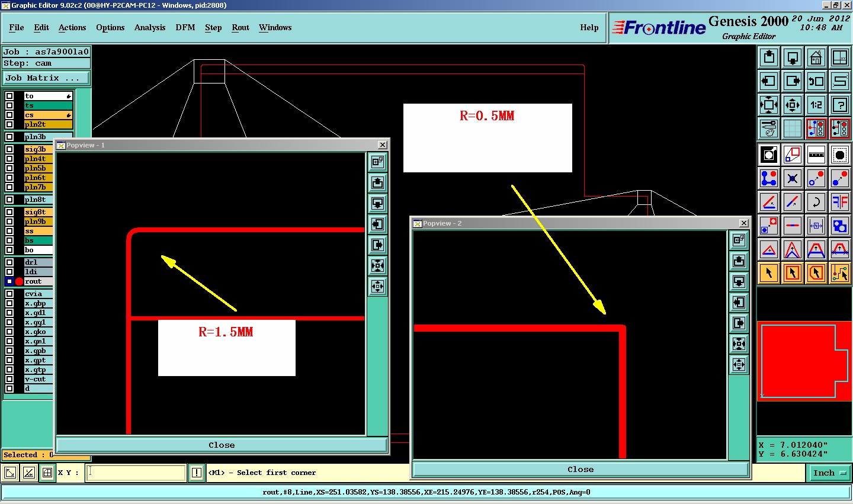The height and width of the screenshot is (504, 853).
Task: Pan the main view left
Action: tap(769, 81)
